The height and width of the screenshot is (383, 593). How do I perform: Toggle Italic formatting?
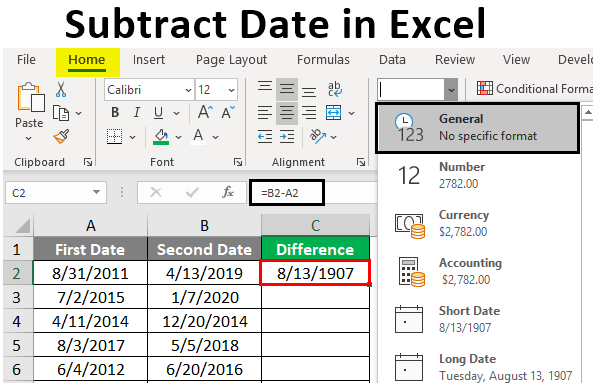[x=137, y=112]
